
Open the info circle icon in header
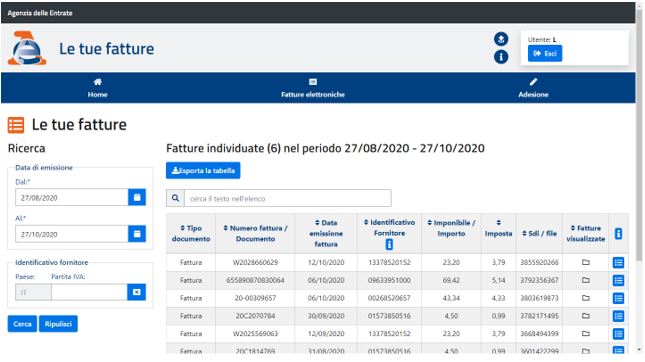(x=501, y=57)
